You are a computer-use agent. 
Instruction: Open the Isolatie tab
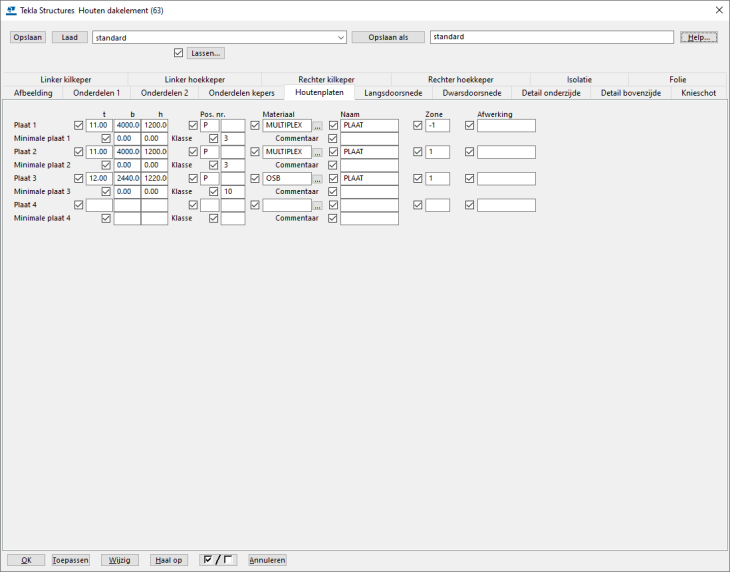[579, 79]
